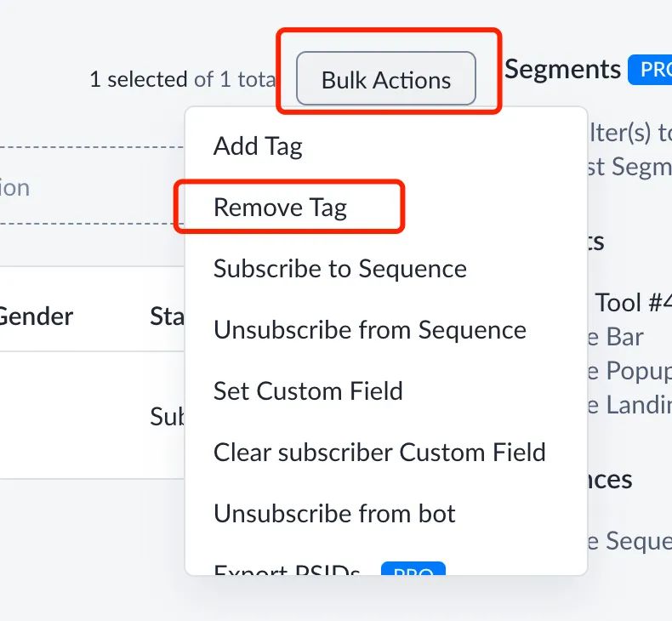Choose Clear subscriber Custom Field
672x621 pixels.
[379, 453]
